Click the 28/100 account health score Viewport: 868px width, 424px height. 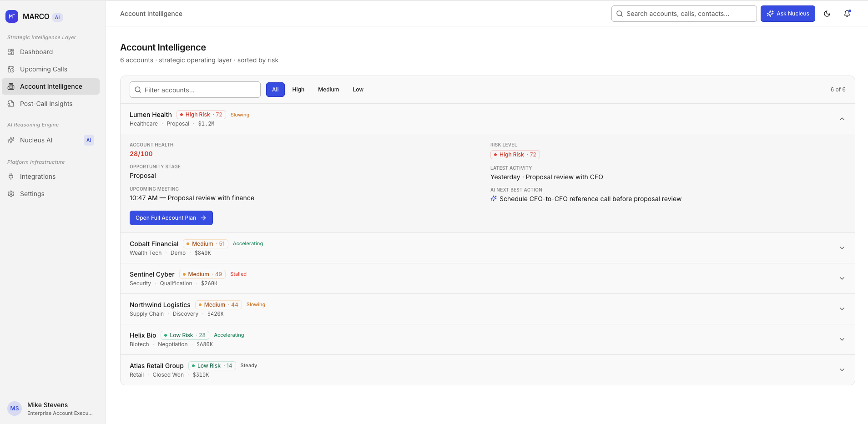point(141,154)
